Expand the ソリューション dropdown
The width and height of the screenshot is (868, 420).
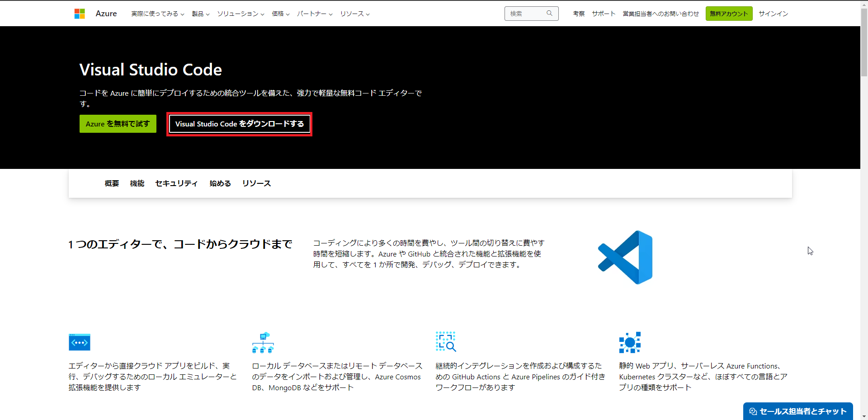pyautogui.click(x=241, y=14)
